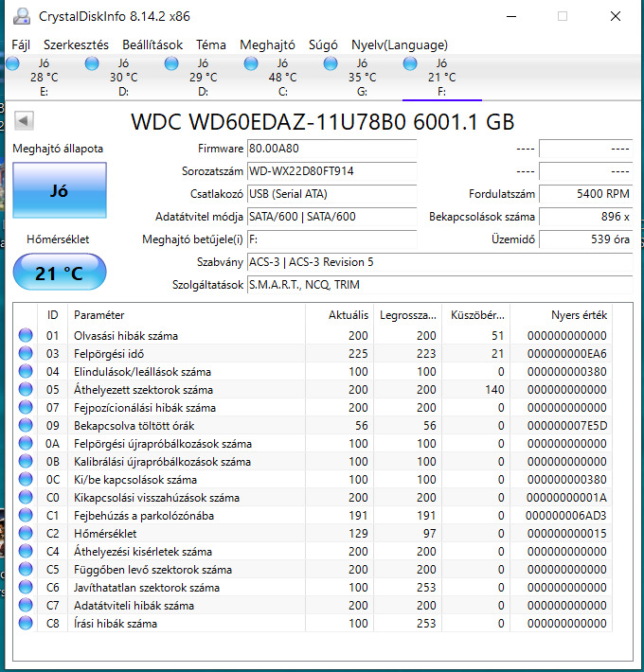Click the Hőmérséklet label above temperature
This screenshot has width=644, height=672.
[x=58, y=239]
